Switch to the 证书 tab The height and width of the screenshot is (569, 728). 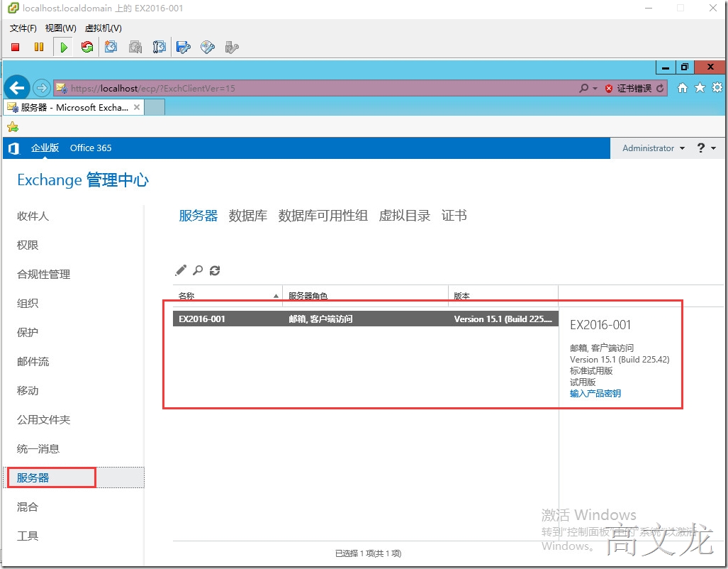click(x=454, y=216)
